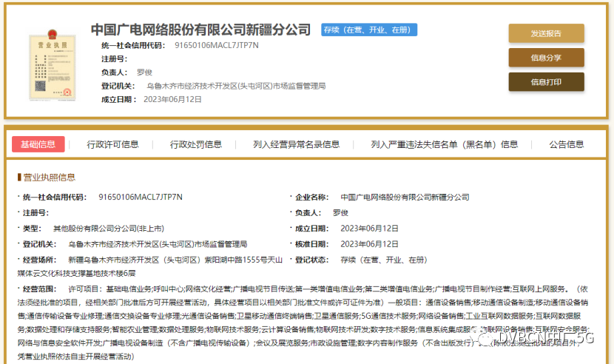Select the 基础信息 tab
614x364 pixels.
point(38,144)
